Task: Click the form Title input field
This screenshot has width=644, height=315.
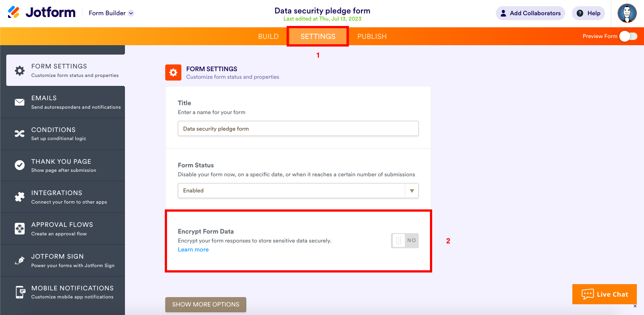Action: pos(298,128)
